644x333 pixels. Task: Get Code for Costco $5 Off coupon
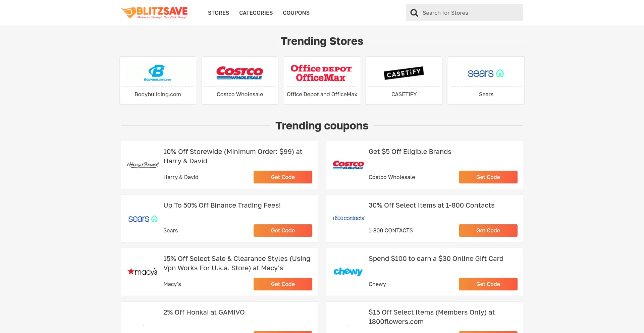(x=488, y=177)
